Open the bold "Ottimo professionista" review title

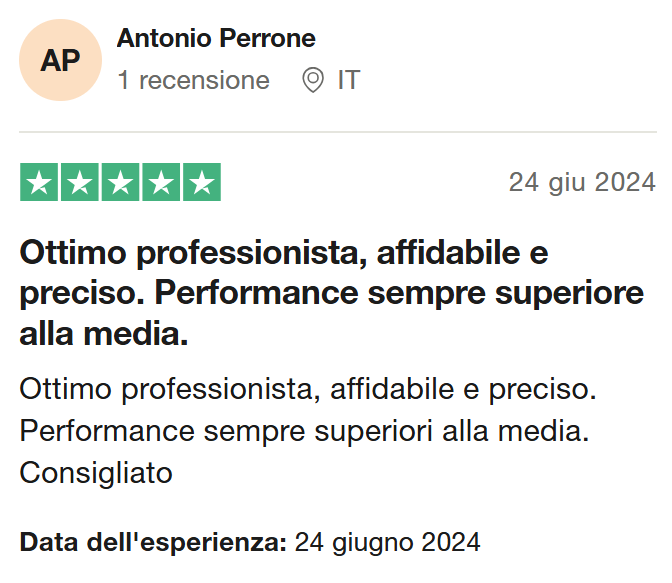coord(284,252)
